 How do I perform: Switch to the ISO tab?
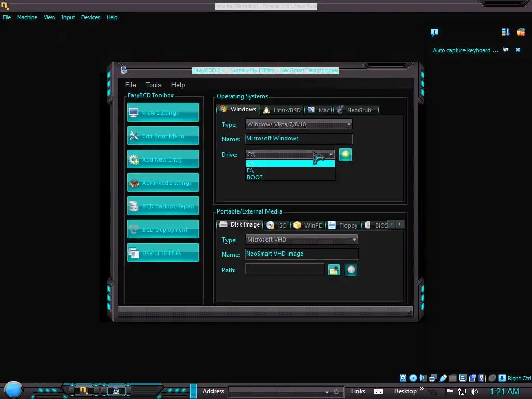click(x=277, y=225)
